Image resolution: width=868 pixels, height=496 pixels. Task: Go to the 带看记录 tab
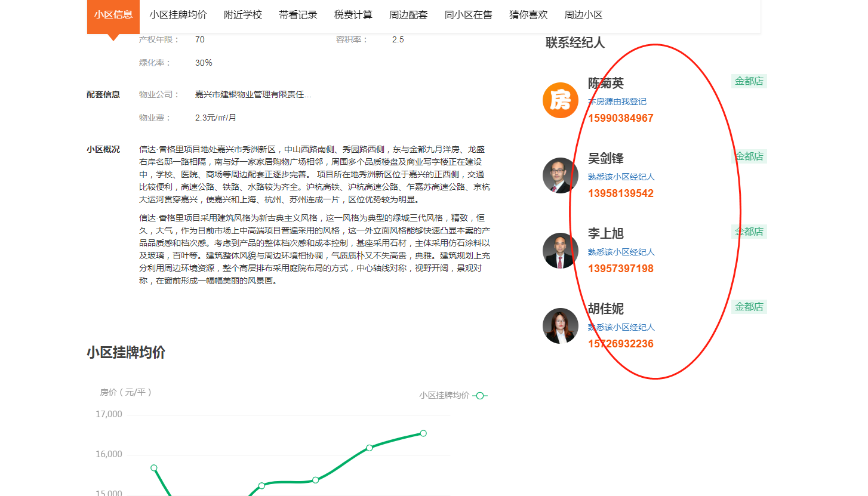[298, 15]
